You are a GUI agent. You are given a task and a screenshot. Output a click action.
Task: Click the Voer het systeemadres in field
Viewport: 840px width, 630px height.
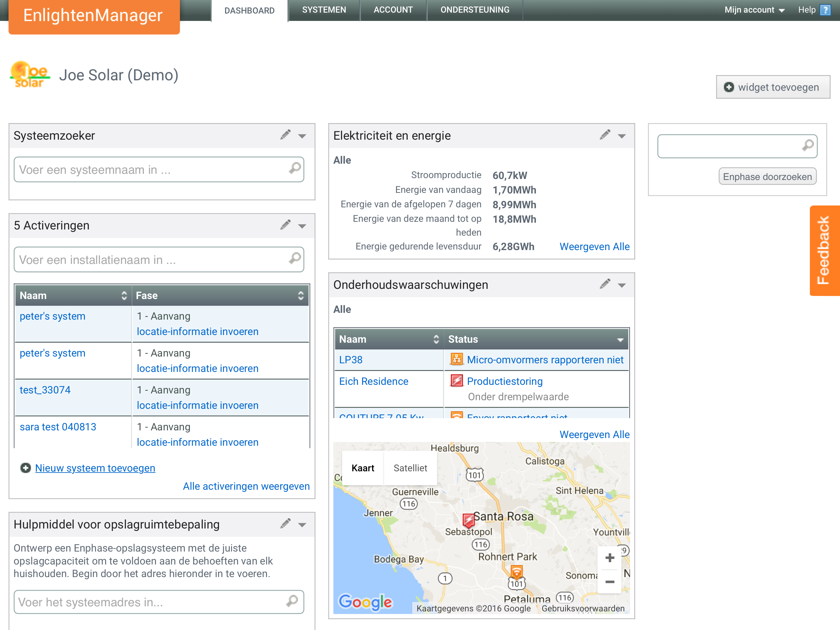[x=152, y=602]
